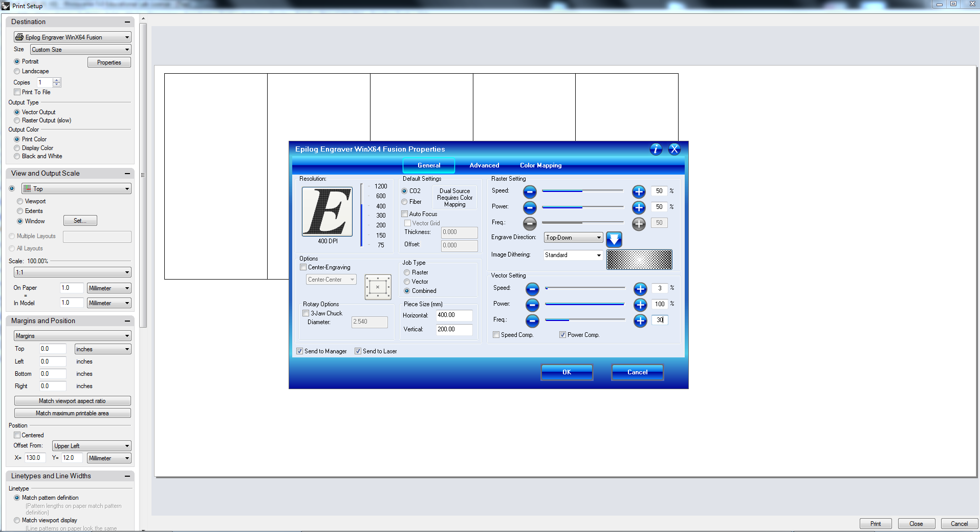Collapse the Destination panel
The image size is (980, 532).
pos(127,22)
